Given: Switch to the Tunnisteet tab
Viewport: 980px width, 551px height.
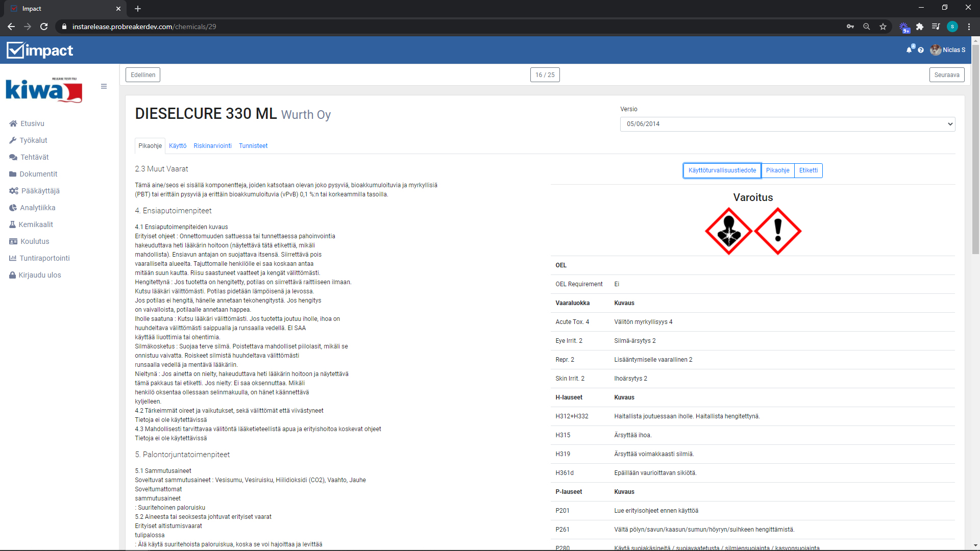Looking at the screenshot, I should 253,146.
